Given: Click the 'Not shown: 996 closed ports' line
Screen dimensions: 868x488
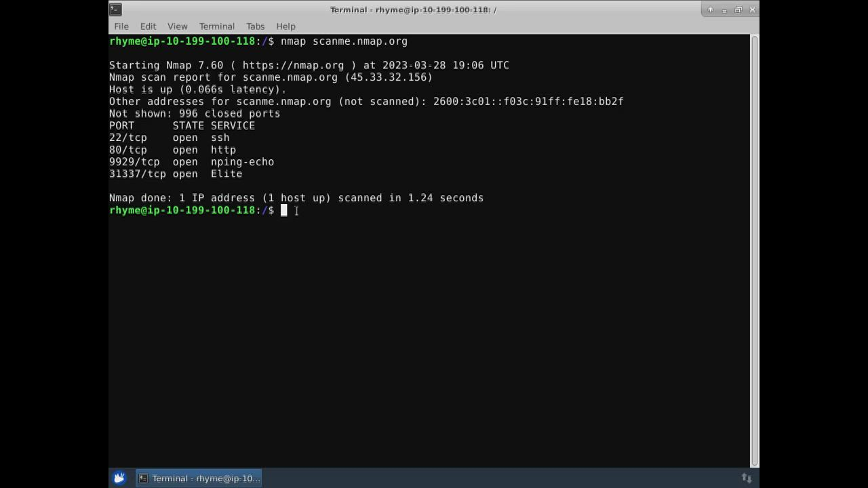Looking at the screenshot, I should tap(195, 114).
